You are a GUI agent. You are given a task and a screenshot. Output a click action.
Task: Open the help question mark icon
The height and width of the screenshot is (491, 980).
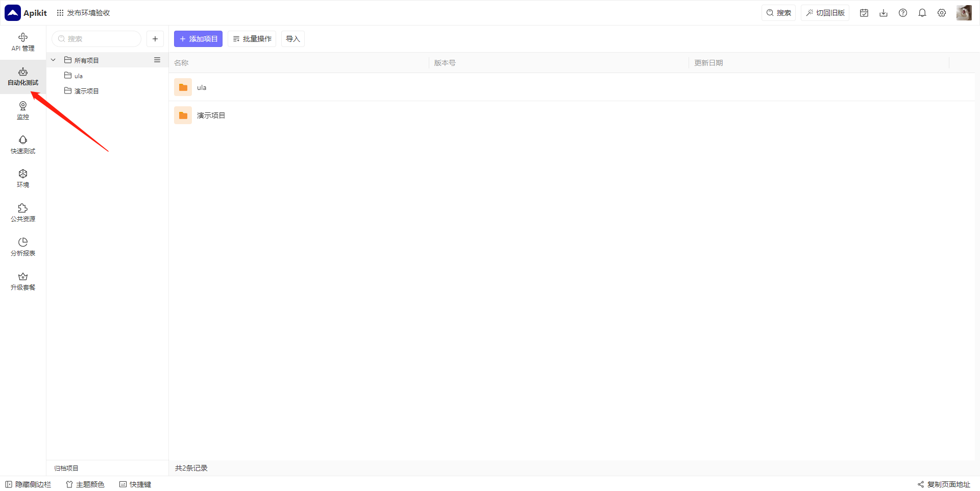tap(903, 13)
